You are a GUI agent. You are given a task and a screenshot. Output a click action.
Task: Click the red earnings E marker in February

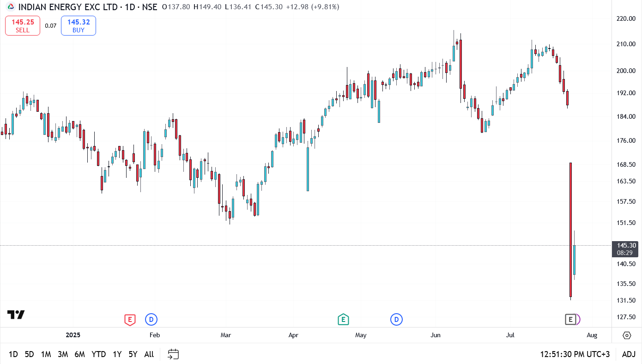pos(130,319)
